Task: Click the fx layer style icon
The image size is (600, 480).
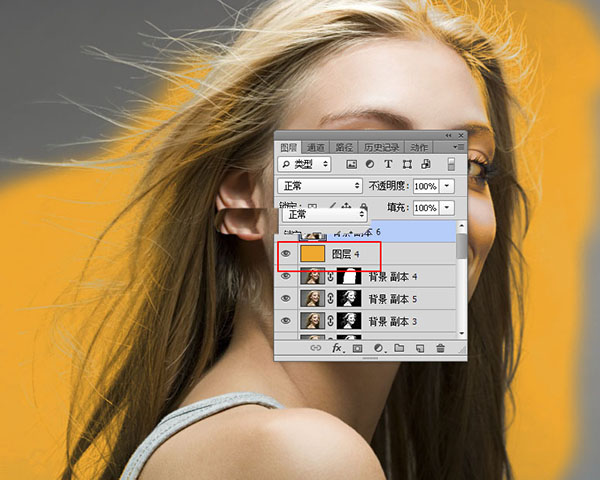Action: (337, 348)
